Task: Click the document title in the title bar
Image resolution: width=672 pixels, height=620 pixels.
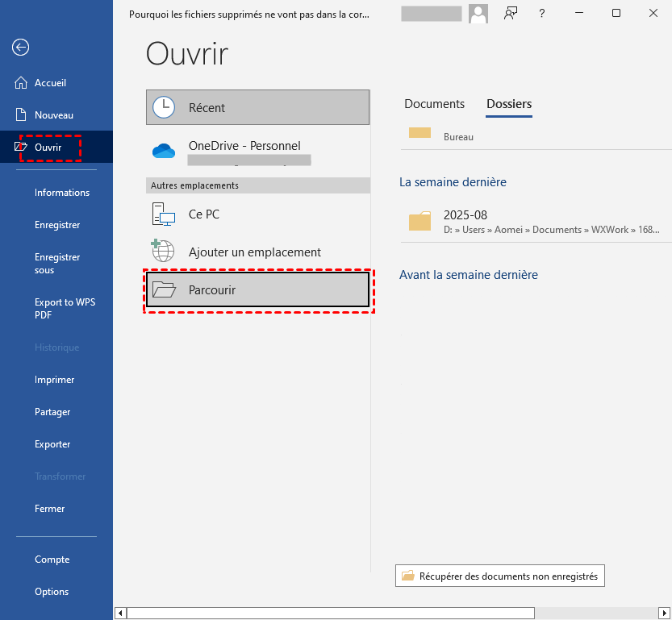Action: coord(249,15)
